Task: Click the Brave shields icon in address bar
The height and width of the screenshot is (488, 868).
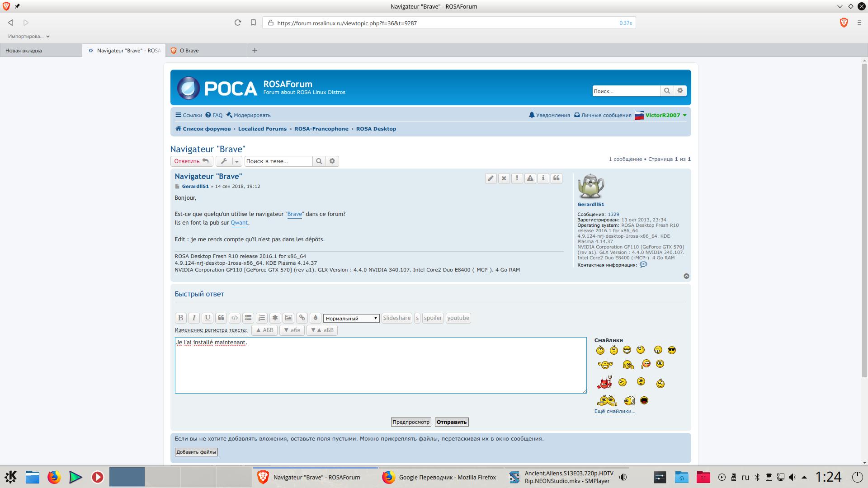Action: 844,23
